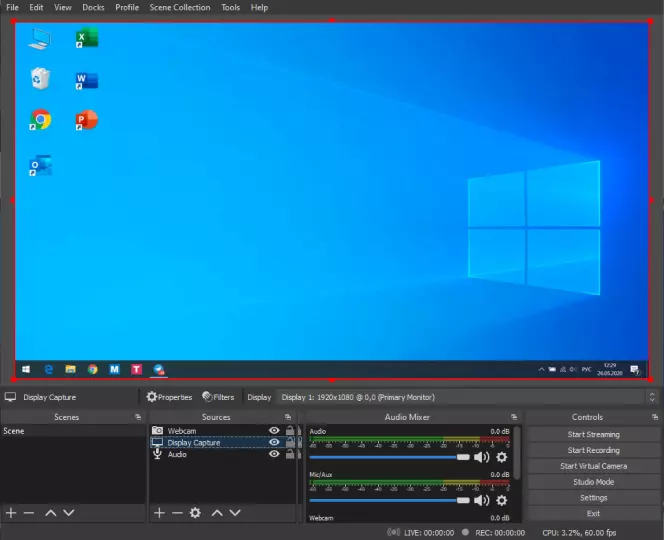Open OBS Settings from Controls
The image size is (664, 540).
(x=593, y=498)
